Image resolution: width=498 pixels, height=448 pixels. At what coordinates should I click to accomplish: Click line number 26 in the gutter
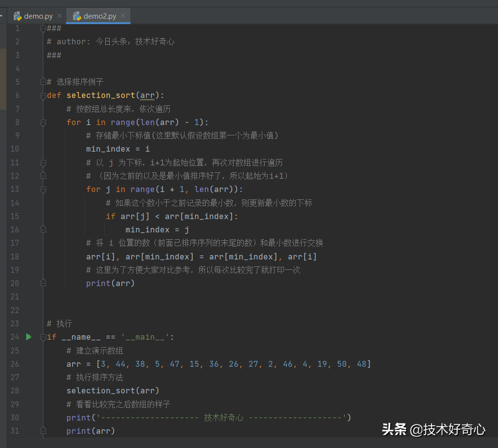15,364
